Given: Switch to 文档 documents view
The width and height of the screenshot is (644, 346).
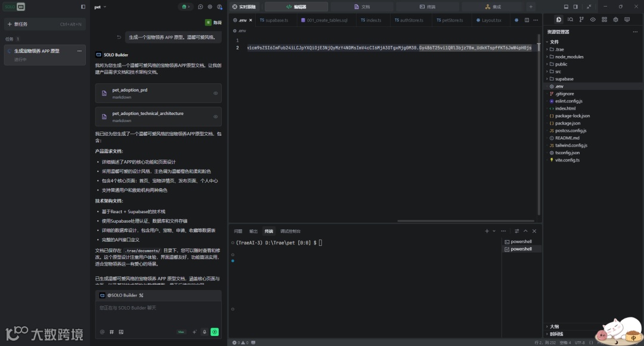Looking at the screenshot, I should (362, 7).
